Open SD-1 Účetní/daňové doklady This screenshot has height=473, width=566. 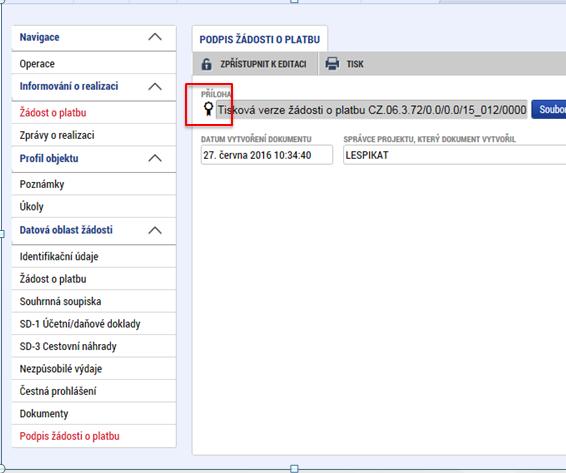point(94,324)
